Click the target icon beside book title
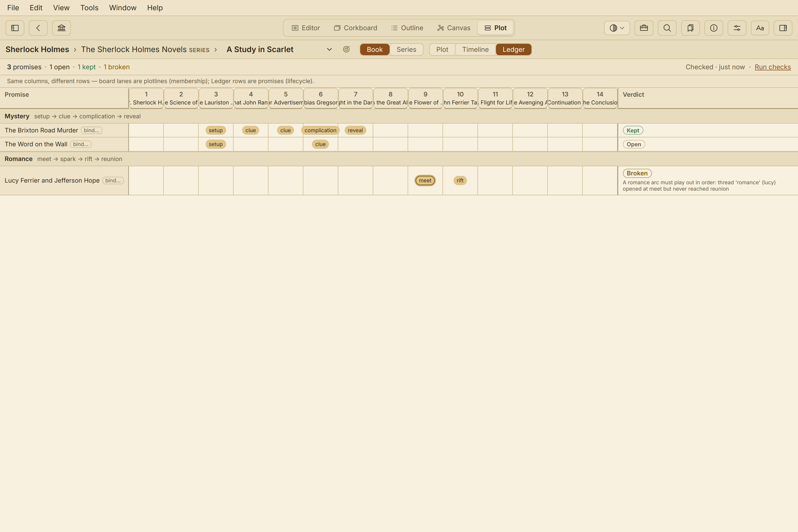 [346, 49]
